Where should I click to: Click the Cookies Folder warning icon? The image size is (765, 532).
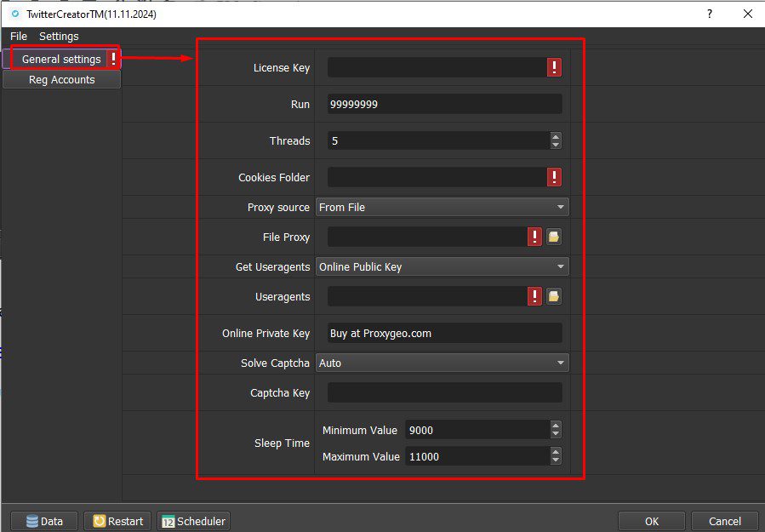click(554, 177)
